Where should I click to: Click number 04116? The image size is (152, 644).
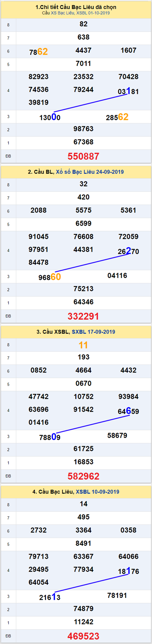tap(117, 276)
